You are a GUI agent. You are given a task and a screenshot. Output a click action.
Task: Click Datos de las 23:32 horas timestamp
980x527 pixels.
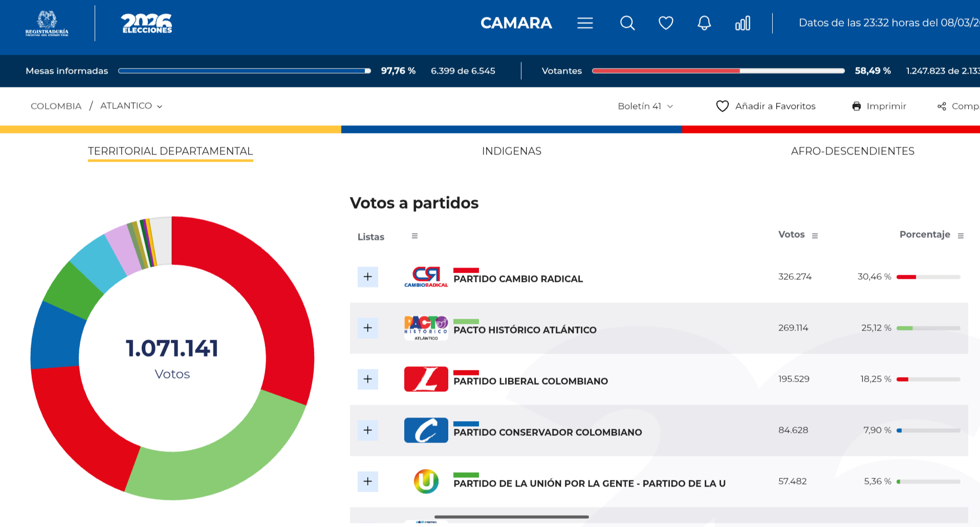point(889,23)
